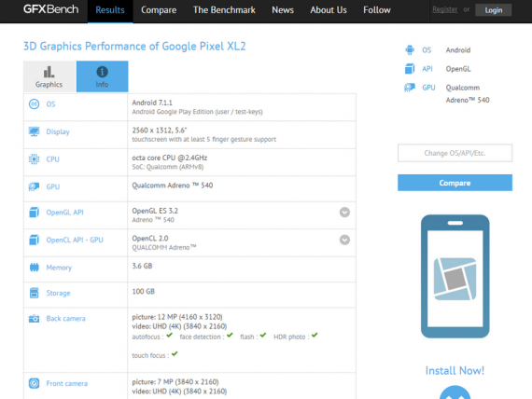This screenshot has width=532, height=399.
Task: Open the Compare menu item
Action: 159,10
